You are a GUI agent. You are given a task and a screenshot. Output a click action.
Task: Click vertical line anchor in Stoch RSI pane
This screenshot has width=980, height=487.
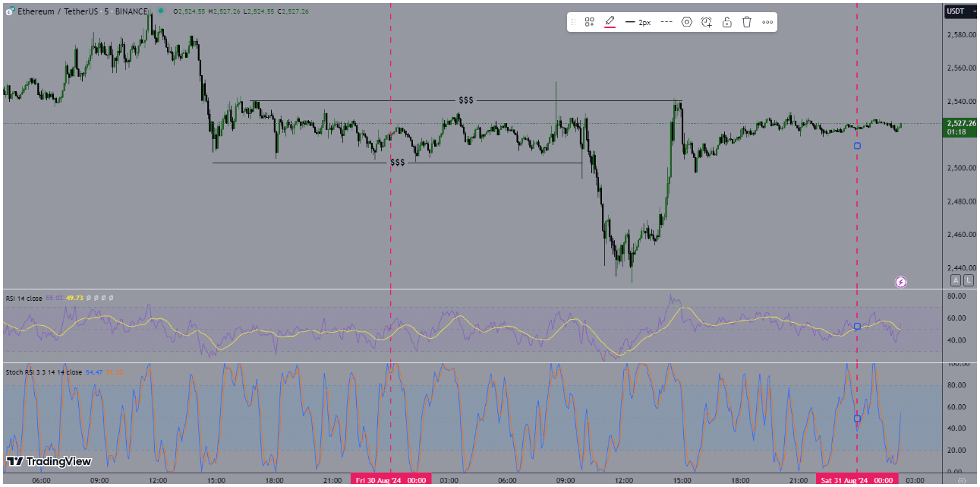(x=857, y=418)
